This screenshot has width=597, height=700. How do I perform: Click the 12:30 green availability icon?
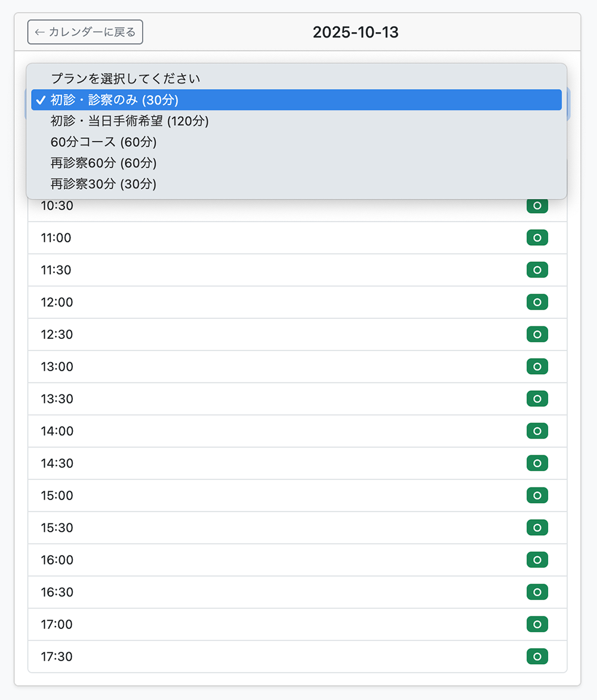(x=537, y=335)
